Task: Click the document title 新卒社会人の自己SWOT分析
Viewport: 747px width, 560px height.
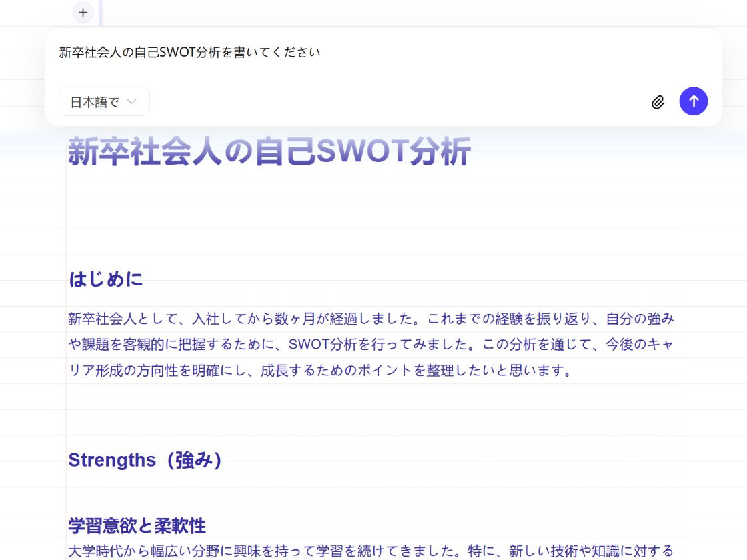Action: click(x=268, y=151)
